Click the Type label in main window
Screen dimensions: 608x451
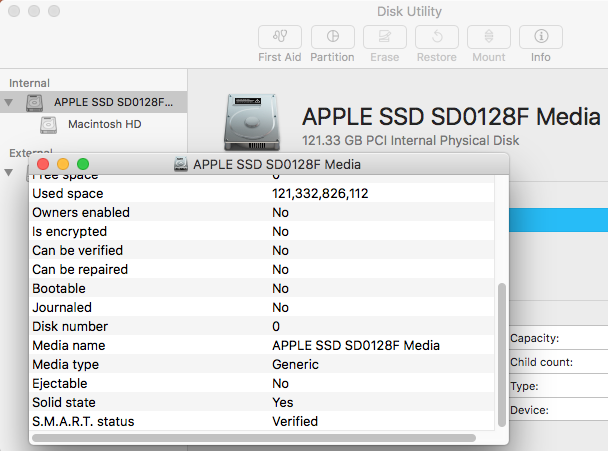pos(524,386)
